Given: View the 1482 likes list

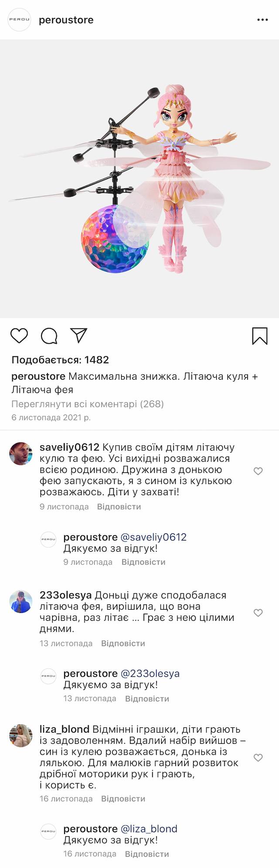Looking at the screenshot, I should (x=60, y=360).
